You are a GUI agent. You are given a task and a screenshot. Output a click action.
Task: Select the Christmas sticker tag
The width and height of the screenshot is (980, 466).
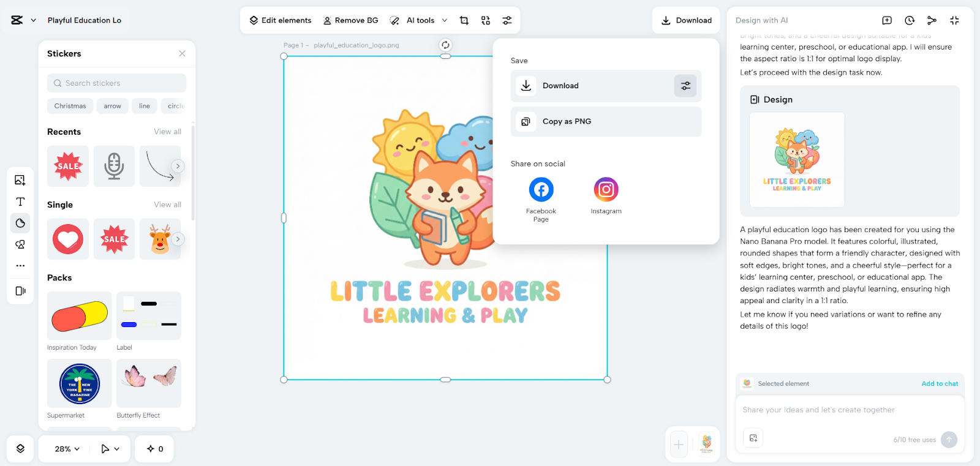(x=70, y=106)
